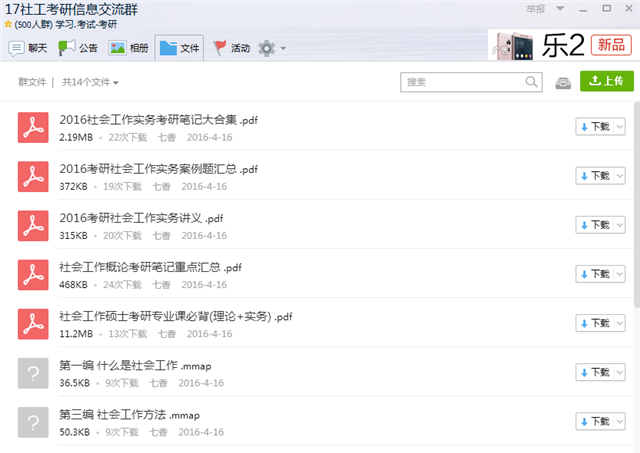
Task: Open the 相册 album tab
Action: pyautogui.click(x=128, y=47)
